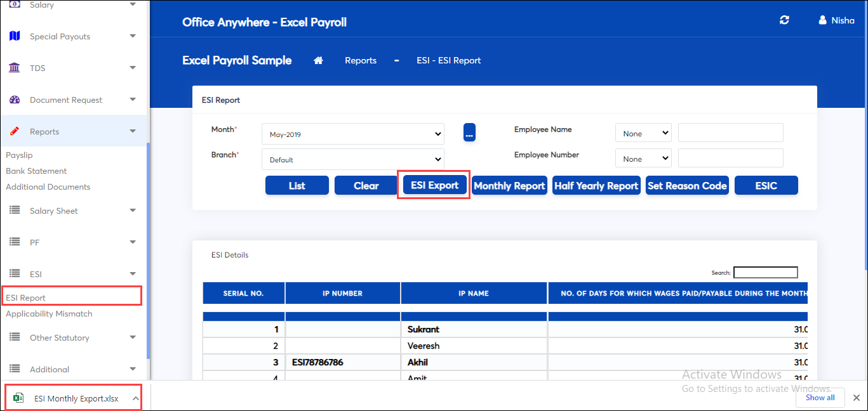Sort by IP NAME column header
868x411 pixels.
click(x=474, y=293)
